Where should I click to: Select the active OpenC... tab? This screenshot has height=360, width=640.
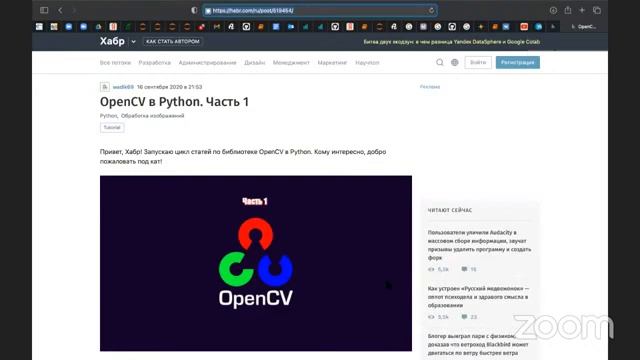(x=584, y=27)
